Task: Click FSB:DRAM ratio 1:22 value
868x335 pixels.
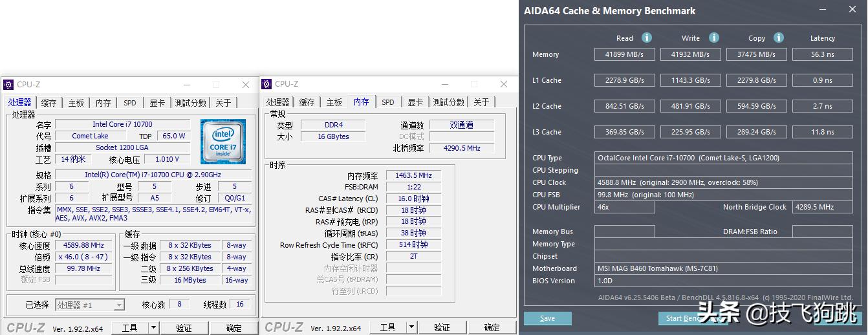Action: [414, 187]
